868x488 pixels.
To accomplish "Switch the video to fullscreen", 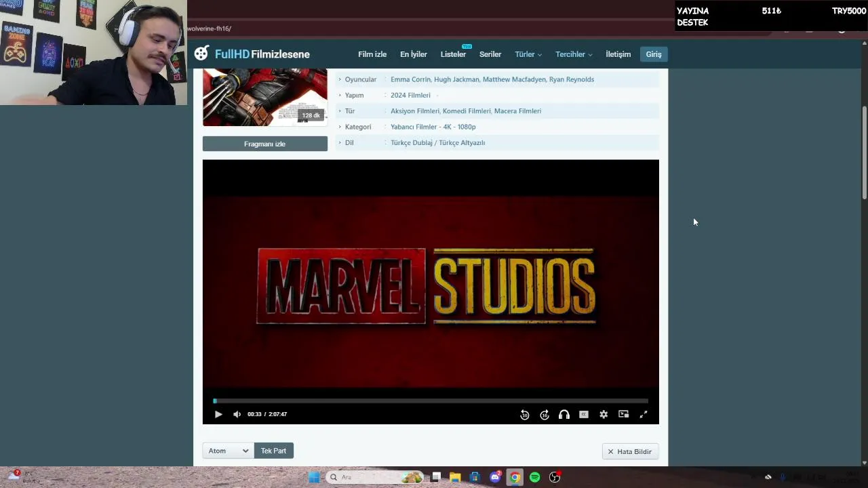I will point(644,414).
